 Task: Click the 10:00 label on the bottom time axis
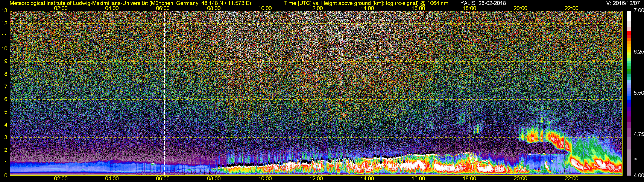[265, 179]
